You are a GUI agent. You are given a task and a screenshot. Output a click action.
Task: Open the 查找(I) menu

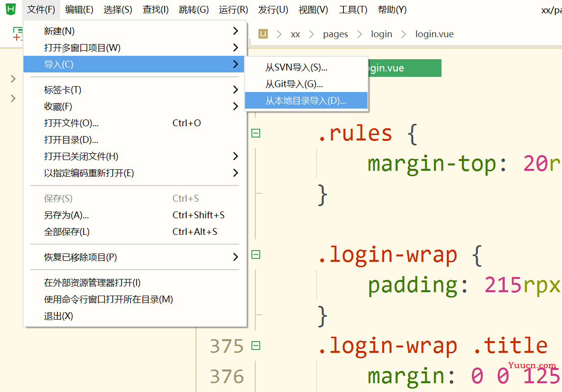[155, 10]
